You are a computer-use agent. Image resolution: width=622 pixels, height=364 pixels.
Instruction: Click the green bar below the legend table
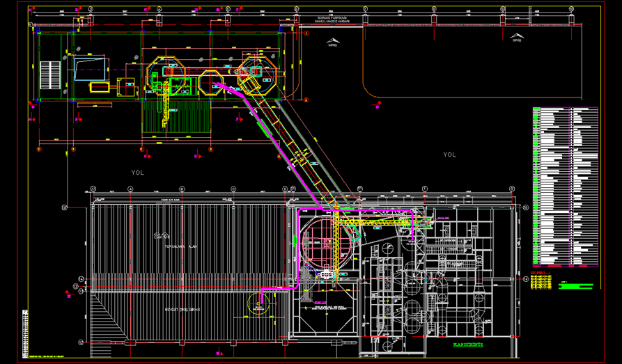point(578,286)
